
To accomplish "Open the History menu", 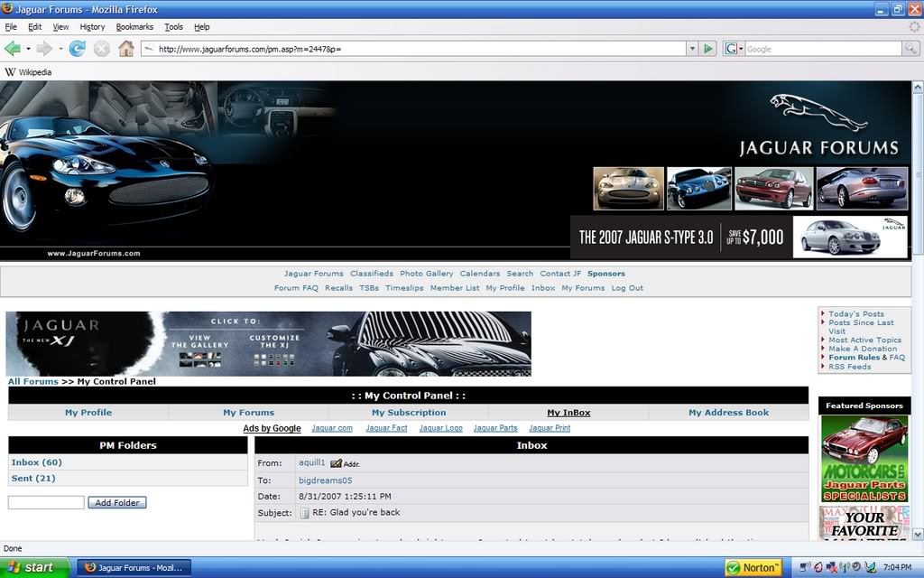I will 92,26.
